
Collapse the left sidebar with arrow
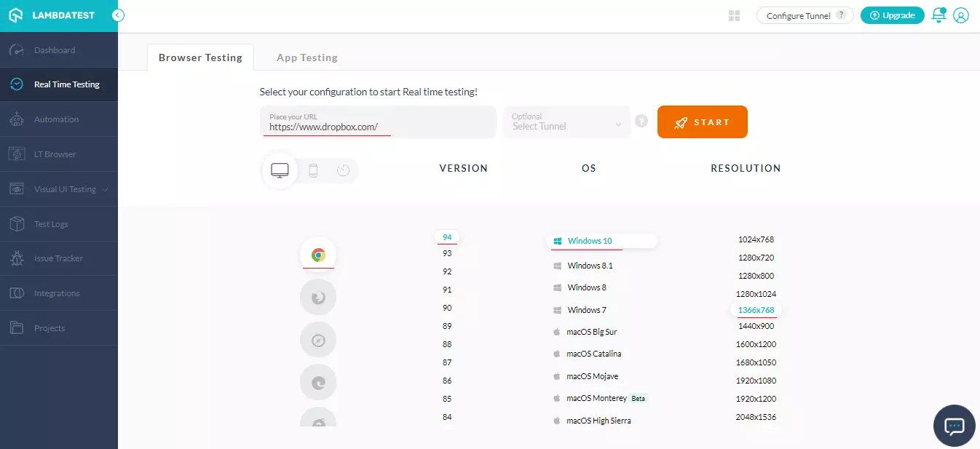[118, 15]
